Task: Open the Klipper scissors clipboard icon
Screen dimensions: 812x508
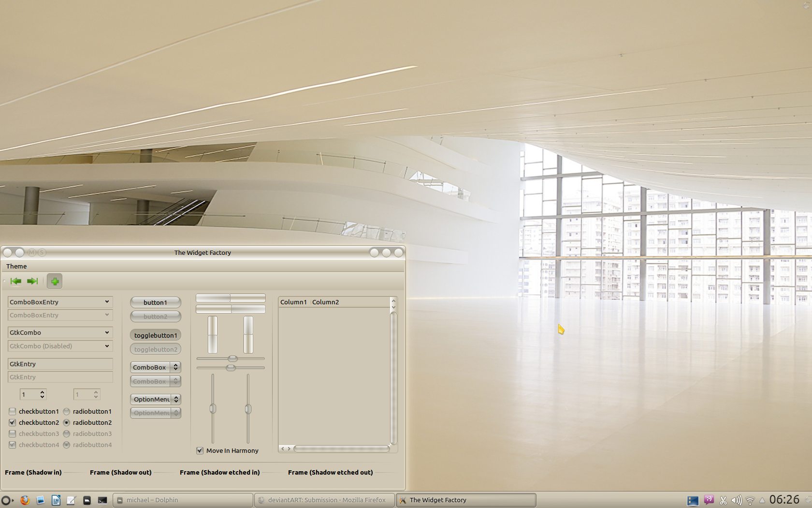Action: click(724, 501)
